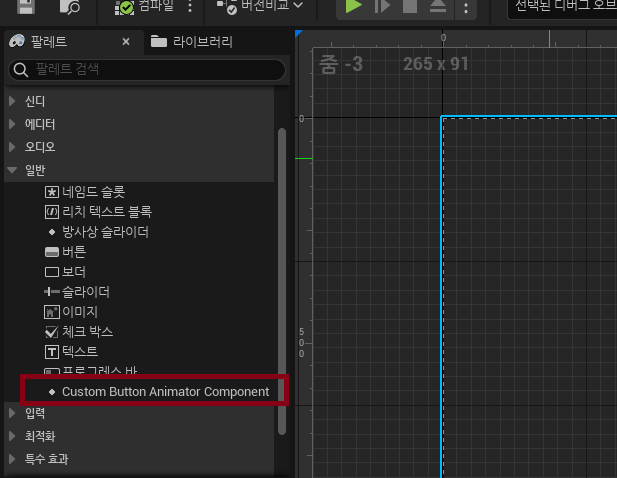Open the play options three-dot menu
The height and width of the screenshot is (478, 617).
click(x=466, y=8)
